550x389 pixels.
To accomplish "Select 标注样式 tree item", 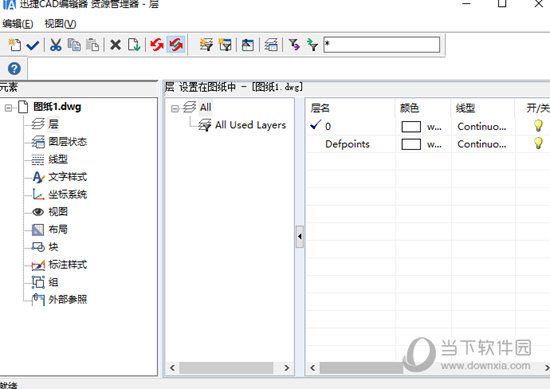I will (x=67, y=264).
